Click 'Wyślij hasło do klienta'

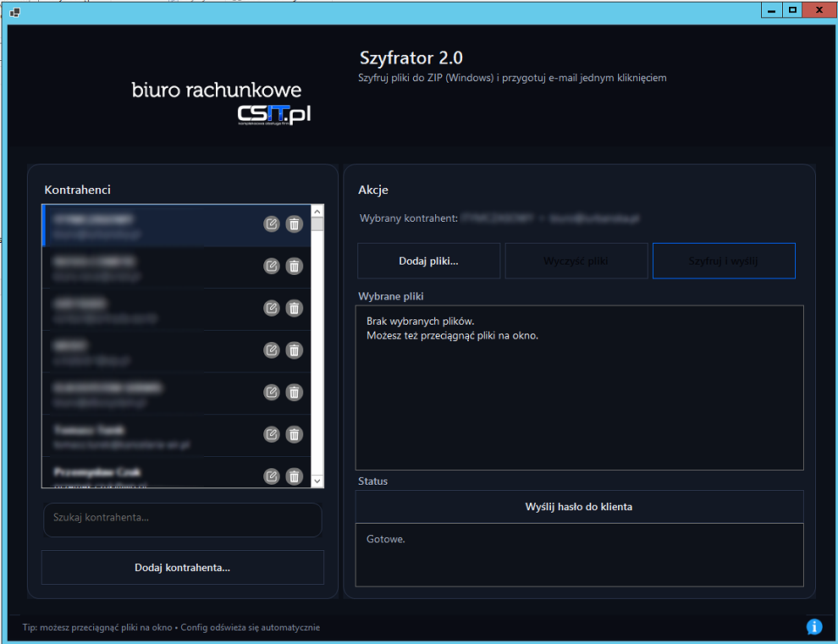(579, 507)
